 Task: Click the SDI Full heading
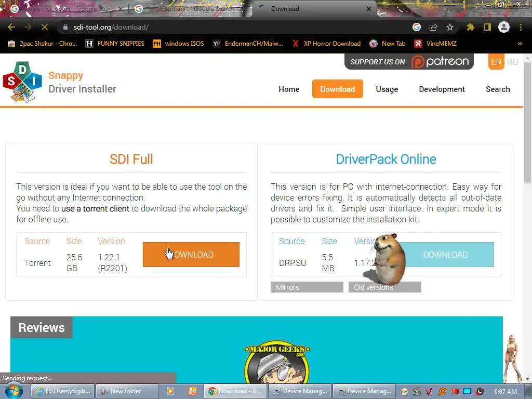point(131,159)
